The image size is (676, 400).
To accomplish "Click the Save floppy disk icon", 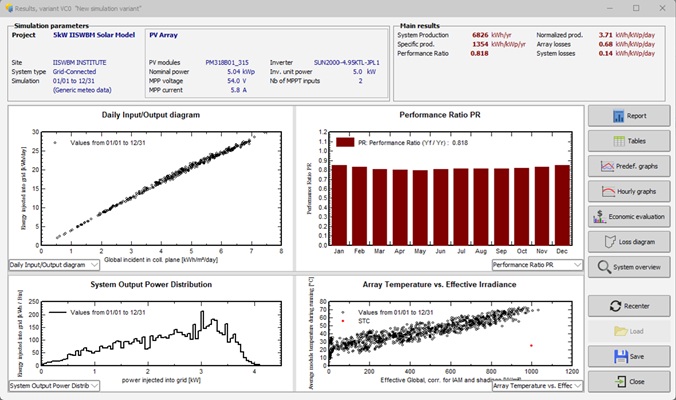I will [x=621, y=356].
